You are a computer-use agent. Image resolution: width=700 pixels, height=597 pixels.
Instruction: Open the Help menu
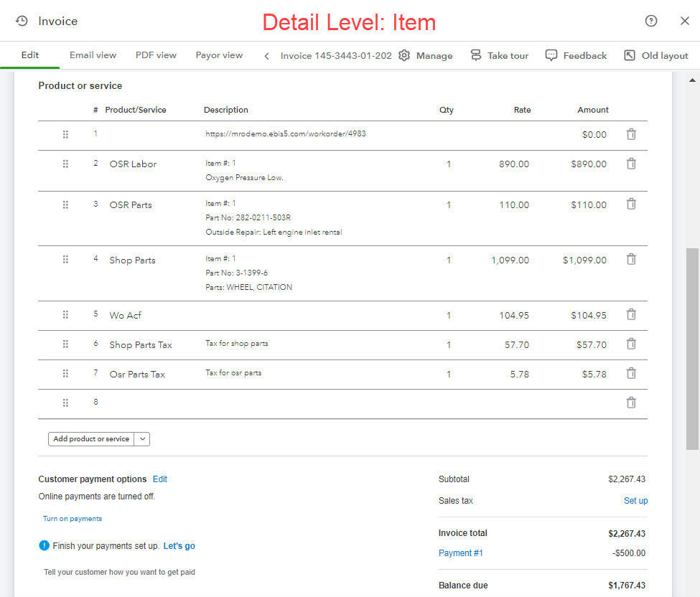651,22
